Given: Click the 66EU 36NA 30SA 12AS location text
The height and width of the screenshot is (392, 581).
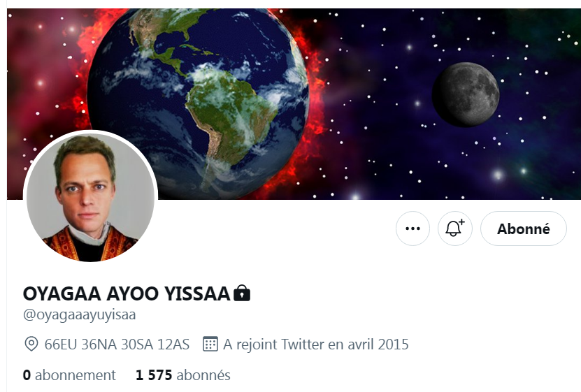Looking at the screenshot, I should tap(117, 344).
